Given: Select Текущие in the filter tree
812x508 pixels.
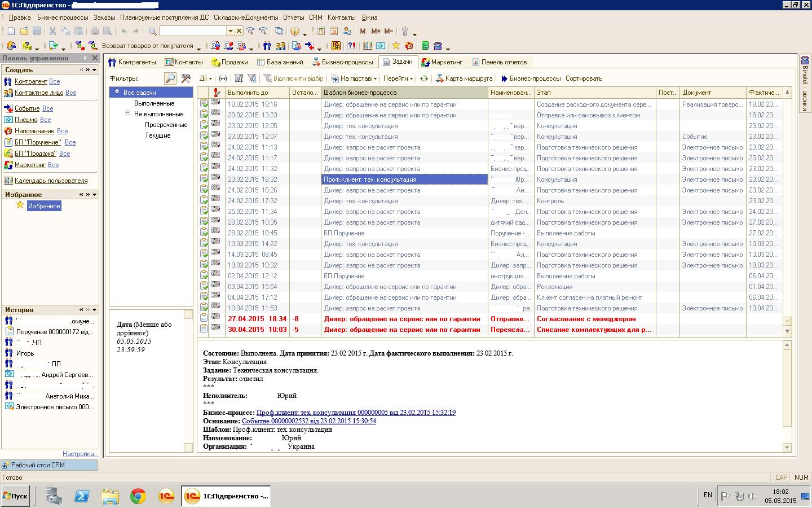Looking at the screenshot, I should pos(157,135).
